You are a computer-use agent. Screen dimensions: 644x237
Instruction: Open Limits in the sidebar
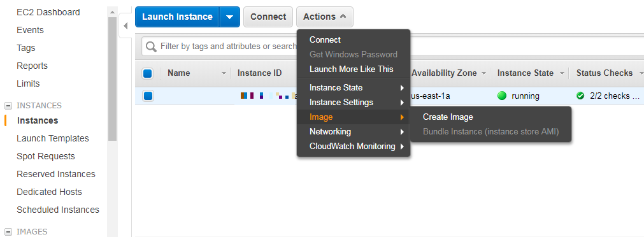[28, 83]
